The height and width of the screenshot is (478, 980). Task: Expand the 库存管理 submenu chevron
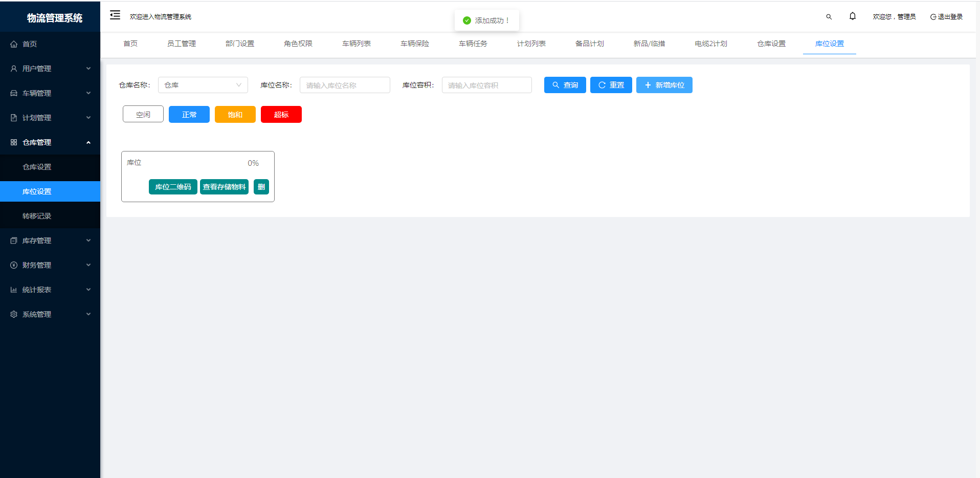point(88,241)
